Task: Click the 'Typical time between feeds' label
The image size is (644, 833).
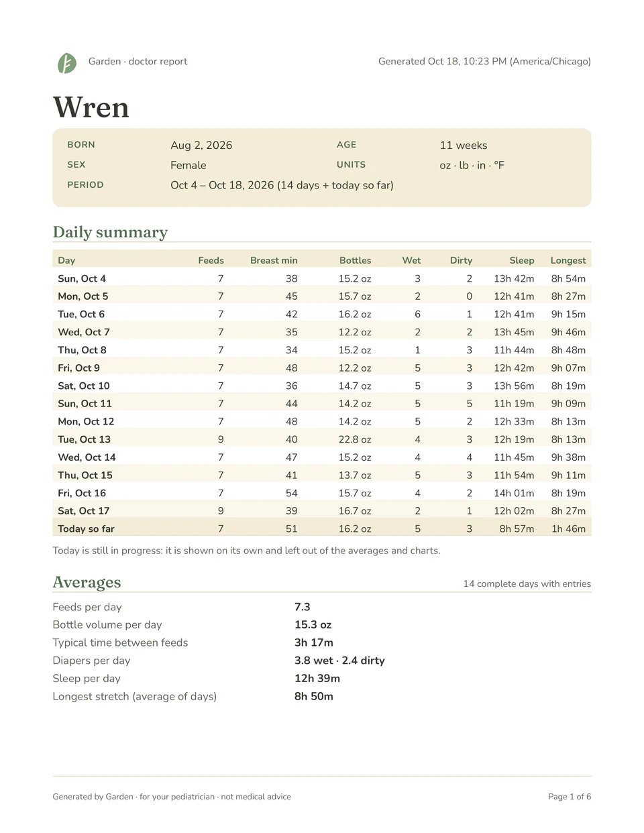Action: tap(120, 643)
